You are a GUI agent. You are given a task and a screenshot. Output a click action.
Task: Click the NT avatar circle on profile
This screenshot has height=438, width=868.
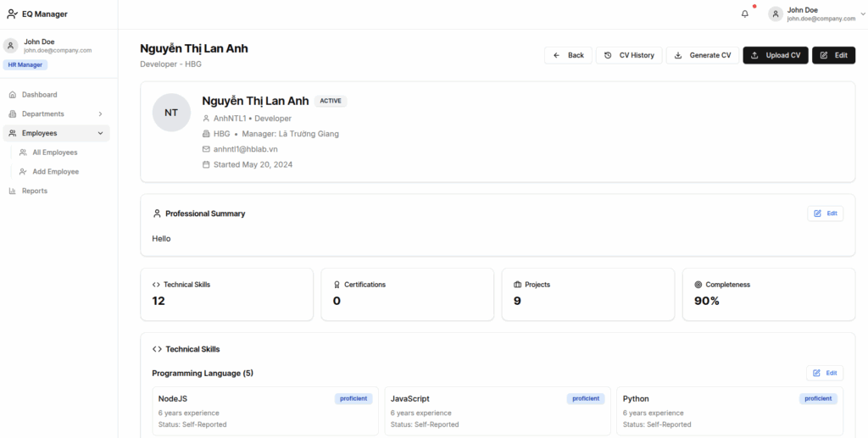(x=171, y=113)
